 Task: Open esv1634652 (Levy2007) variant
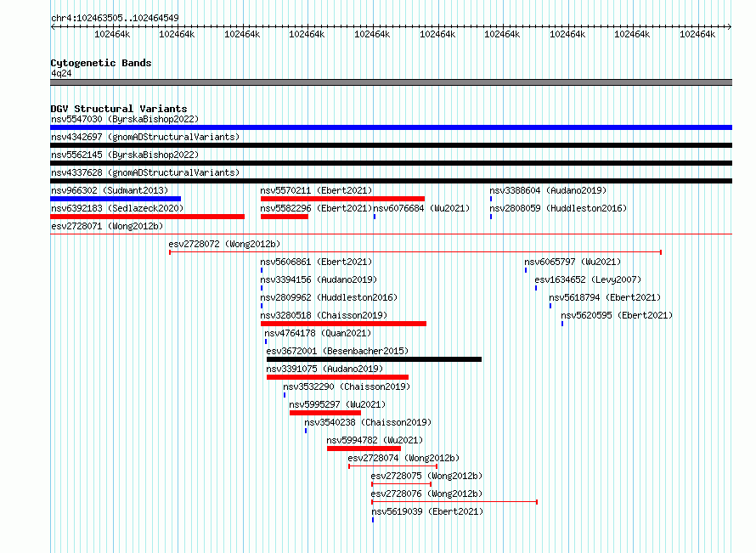tap(588, 279)
